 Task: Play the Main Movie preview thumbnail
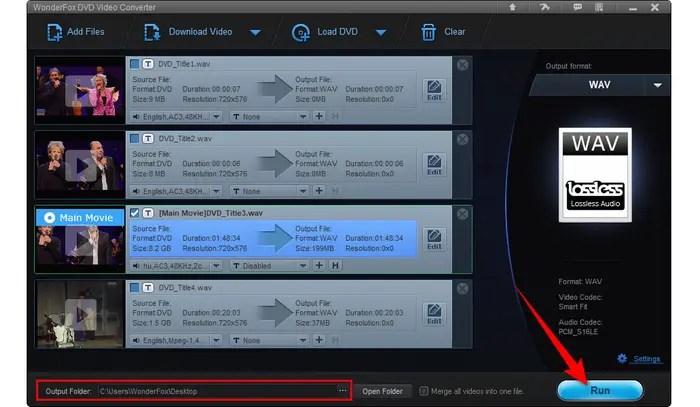(x=81, y=241)
